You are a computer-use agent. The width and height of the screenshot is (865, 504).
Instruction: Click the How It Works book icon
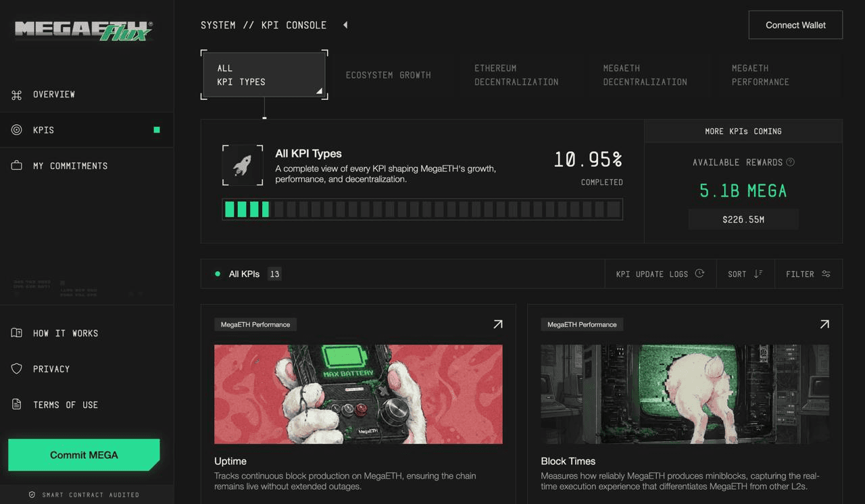(x=17, y=333)
